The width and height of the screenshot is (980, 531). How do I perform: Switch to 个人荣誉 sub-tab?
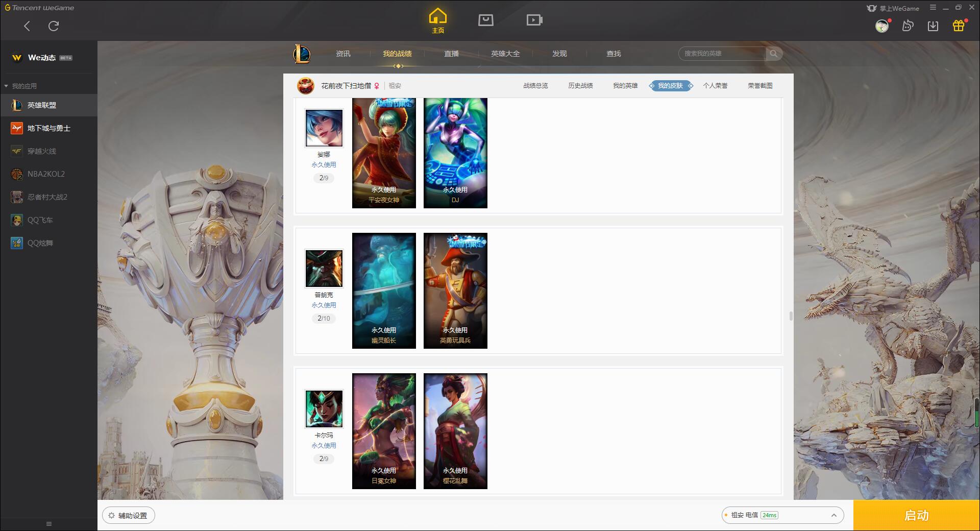715,86
